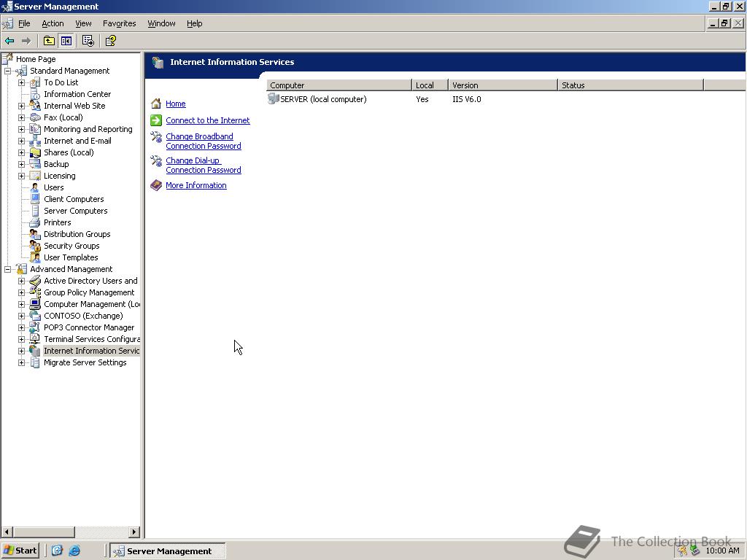This screenshot has width=747, height=560.
Task: Collapse the Advanced Management node
Action: 7,270
